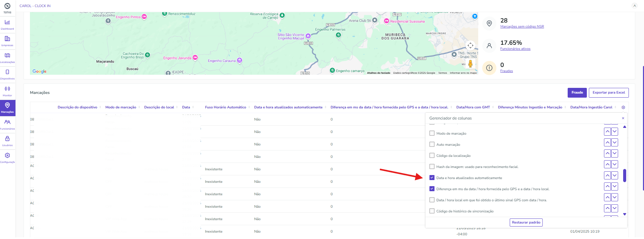Click 'Exportar para Excel' button
644x239 pixels.
[608, 93]
